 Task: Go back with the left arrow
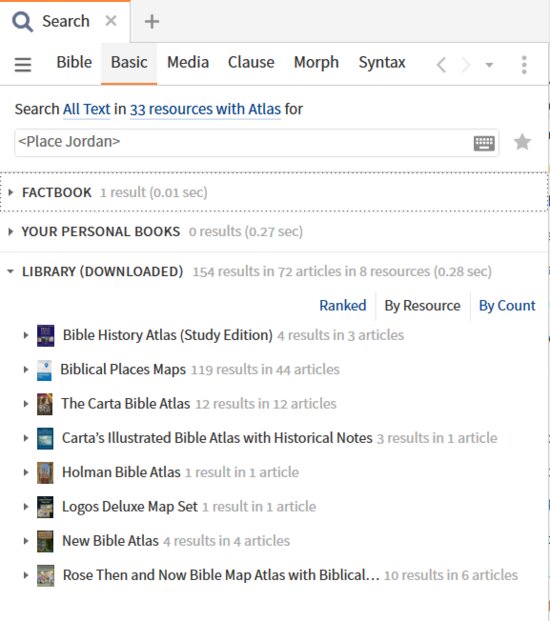tap(441, 65)
